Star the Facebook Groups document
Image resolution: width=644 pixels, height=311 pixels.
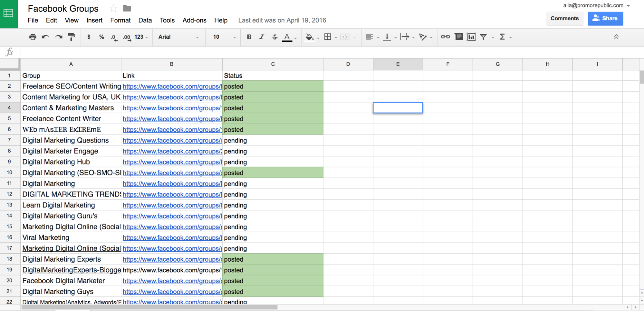[x=113, y=8]
